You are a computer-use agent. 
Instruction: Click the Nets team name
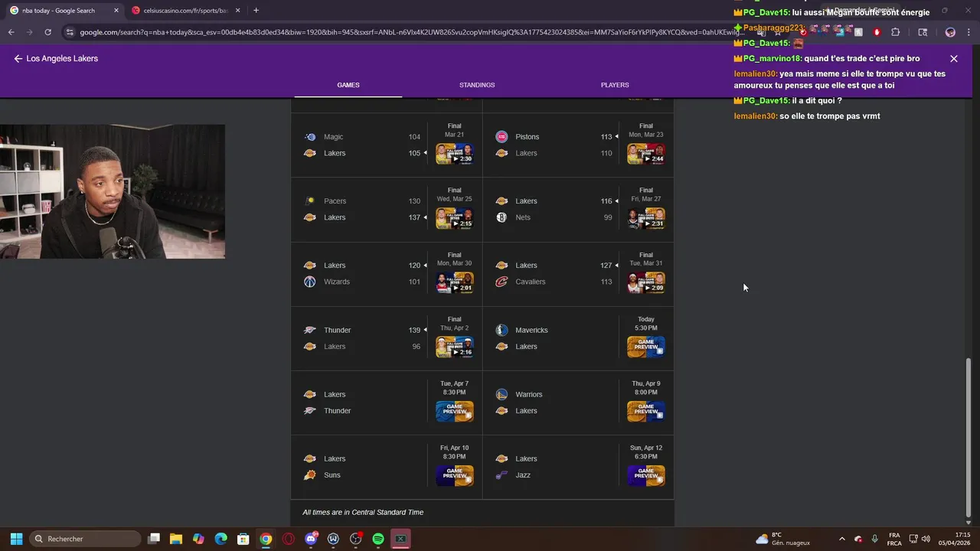pyautogui.click(x=523, y=217)
